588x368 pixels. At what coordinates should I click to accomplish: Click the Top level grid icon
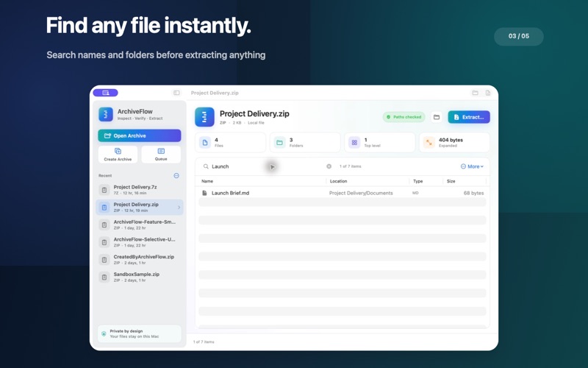pos(354,143)
